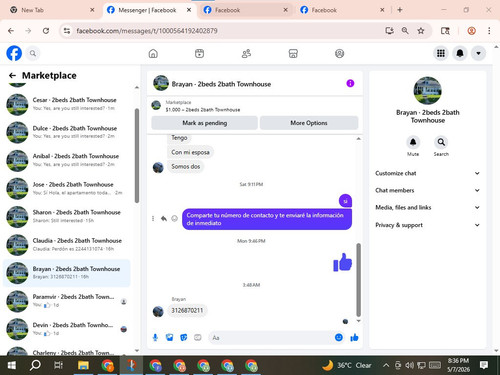Open Anibal's townhouse conversation
500x375 pixels.
67,160
